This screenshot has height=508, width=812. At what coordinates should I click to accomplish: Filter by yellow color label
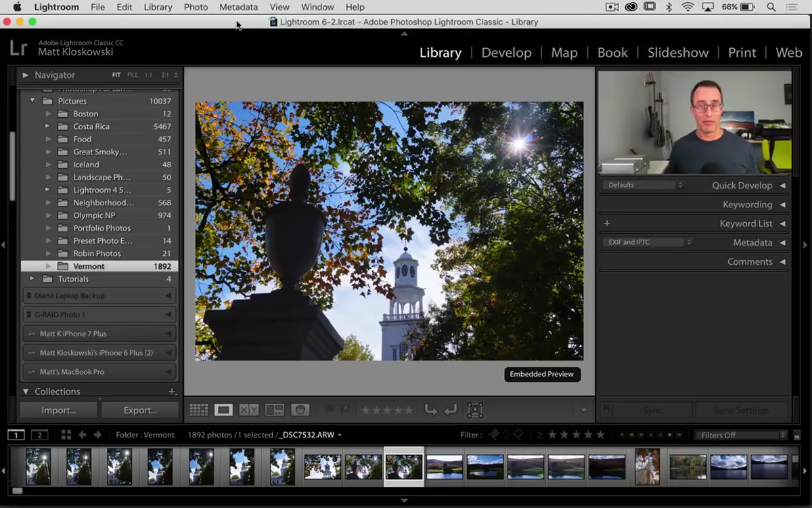[631, 435]
